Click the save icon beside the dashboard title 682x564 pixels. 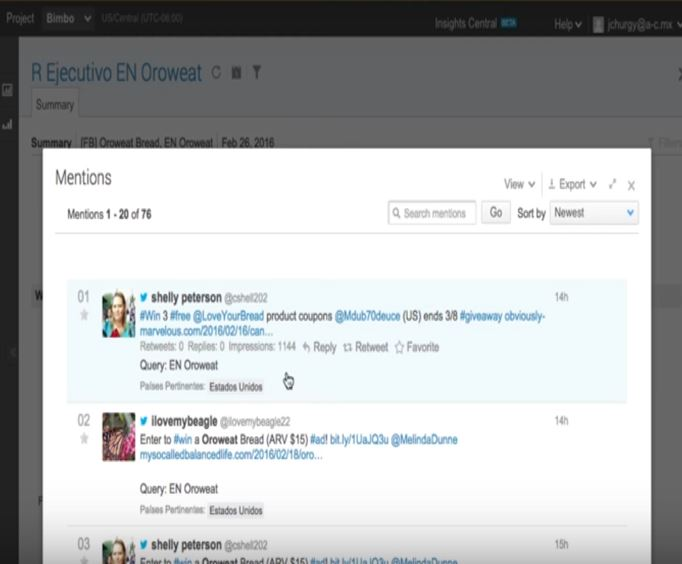(x=236, y=73)
